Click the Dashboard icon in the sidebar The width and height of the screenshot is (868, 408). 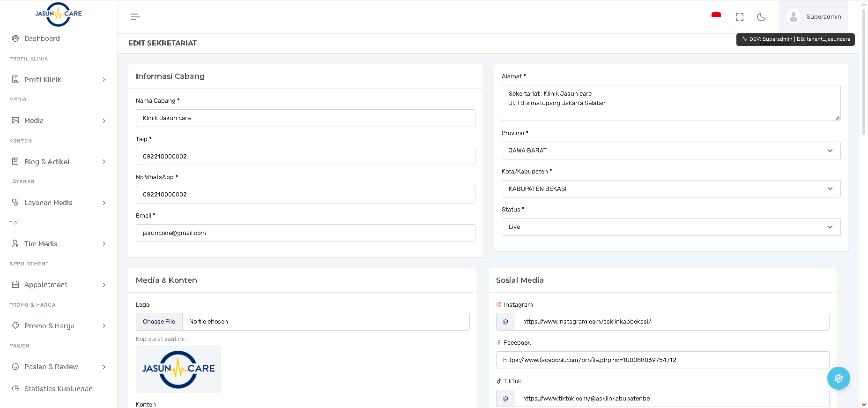(15, 38)
